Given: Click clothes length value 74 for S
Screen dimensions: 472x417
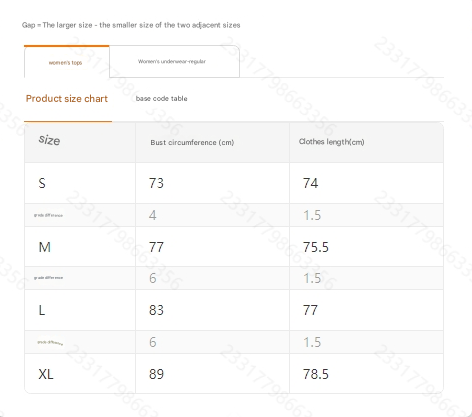Looking at the screenshot, I should tap(310, 183).
